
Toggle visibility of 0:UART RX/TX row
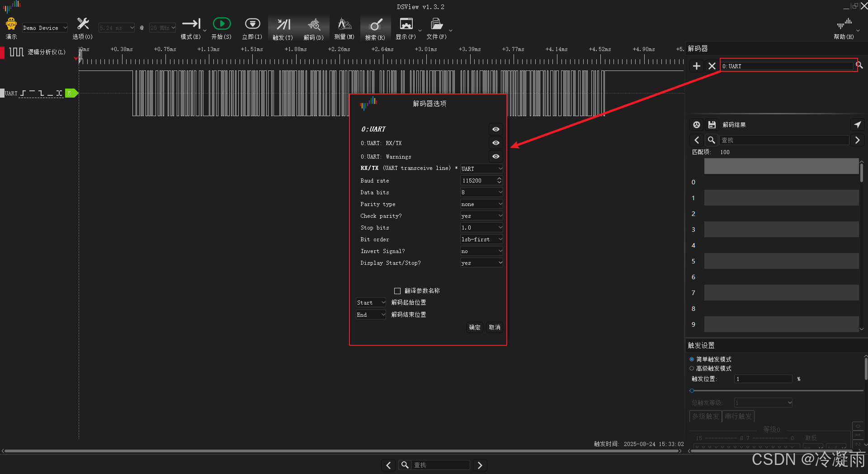click(x=496, y=143)
